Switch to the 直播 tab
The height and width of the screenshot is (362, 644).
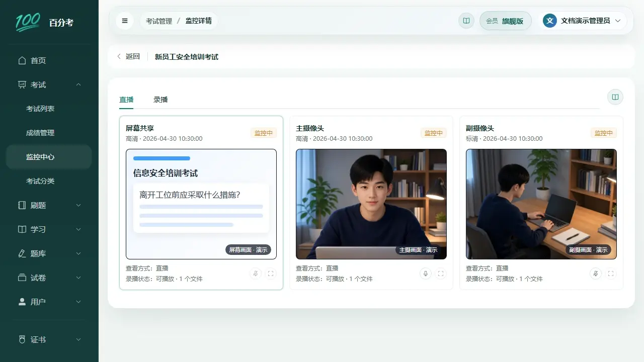point(126,100)
